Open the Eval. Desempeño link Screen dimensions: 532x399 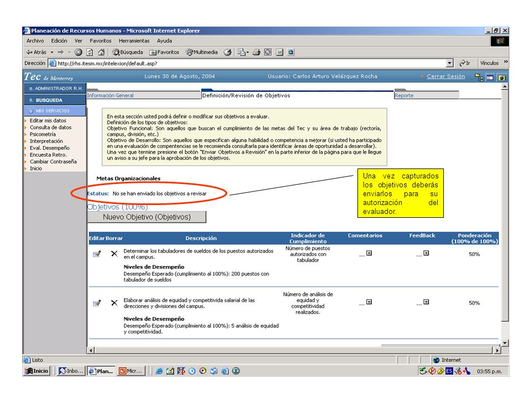coord(49,148)
